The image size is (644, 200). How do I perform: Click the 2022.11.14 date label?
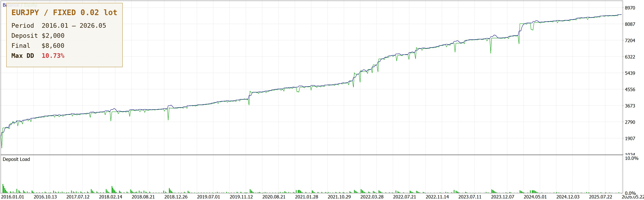437,197
